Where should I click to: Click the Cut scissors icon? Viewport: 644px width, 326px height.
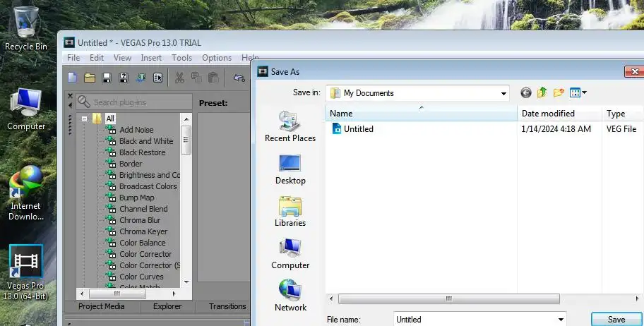click(179, 78)
